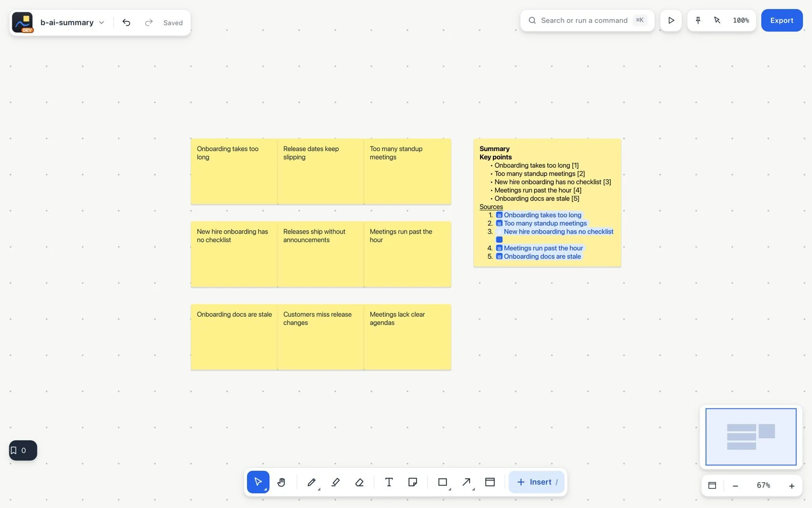Viewport: 812px width, 508px height.
Task: Open the b-ai-summary file dropdown
Action: (x=72, y=22)
